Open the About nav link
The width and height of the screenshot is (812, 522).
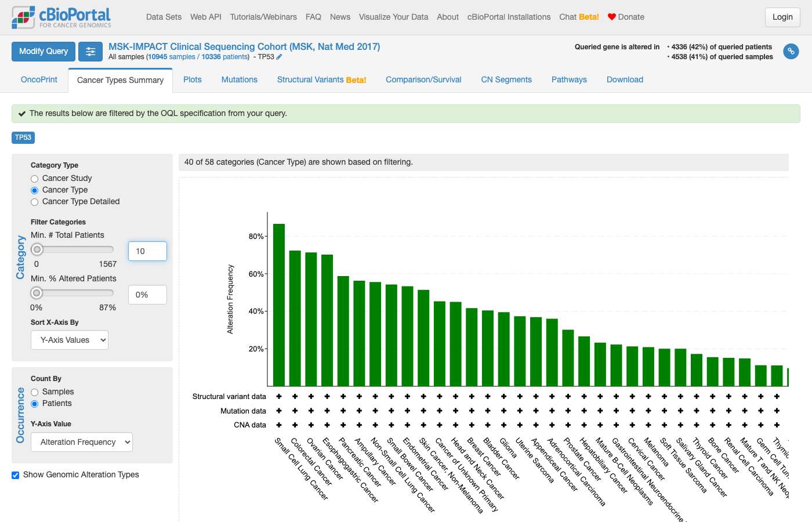click(x=448, y=17)
